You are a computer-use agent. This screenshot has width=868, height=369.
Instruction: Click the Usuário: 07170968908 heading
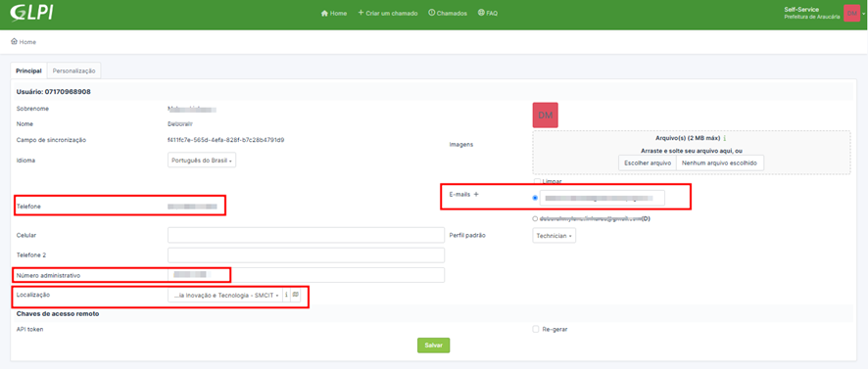[x=54, y=91]
